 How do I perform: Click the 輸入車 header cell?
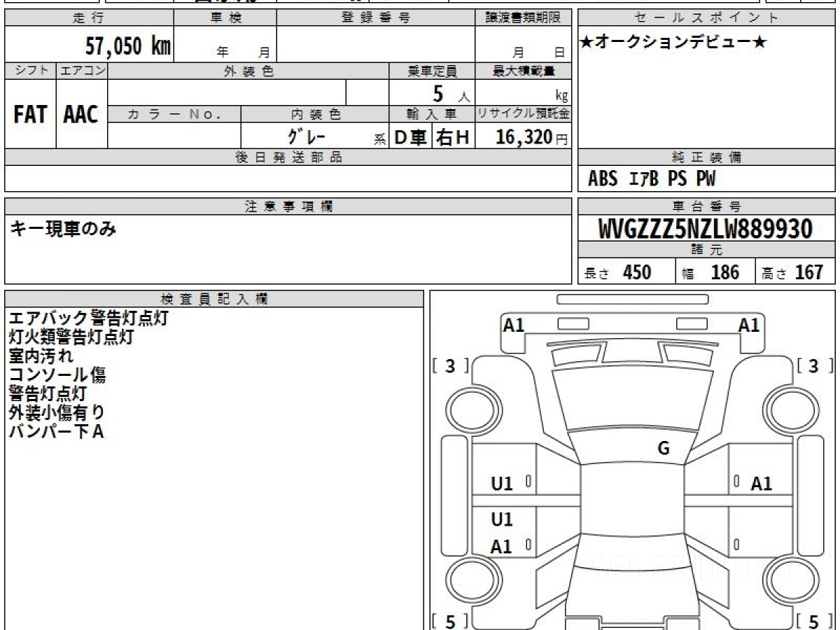pyautogui.click(x=432, y=114)
